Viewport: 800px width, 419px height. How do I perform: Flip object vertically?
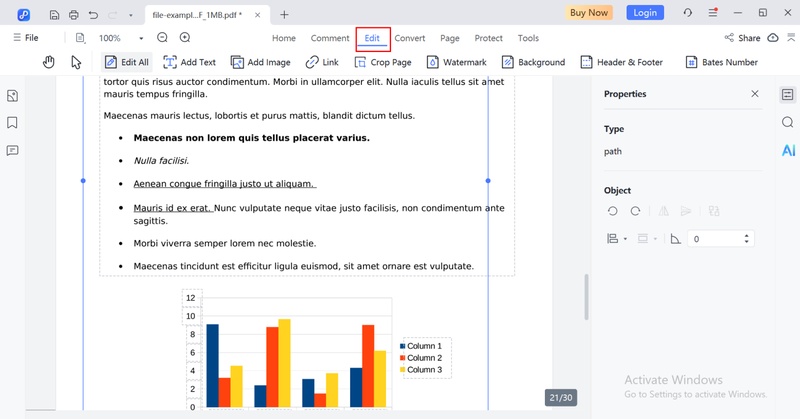click(x=686, y=211)
